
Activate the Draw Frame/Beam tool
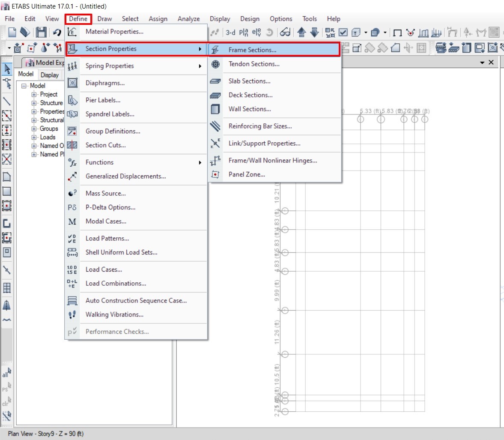tap(7, 102)
